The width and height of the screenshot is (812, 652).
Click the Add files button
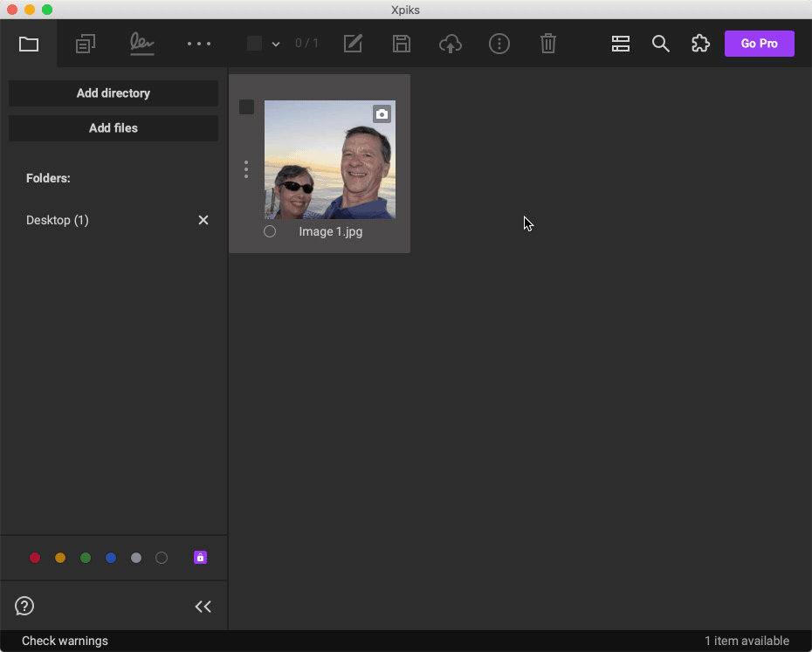coord(113,127)
